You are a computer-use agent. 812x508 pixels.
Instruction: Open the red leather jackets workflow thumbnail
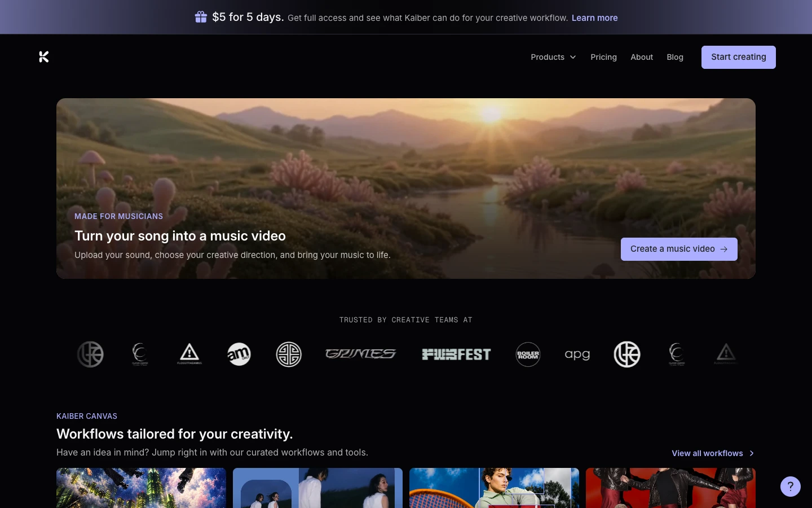(670, 488)
